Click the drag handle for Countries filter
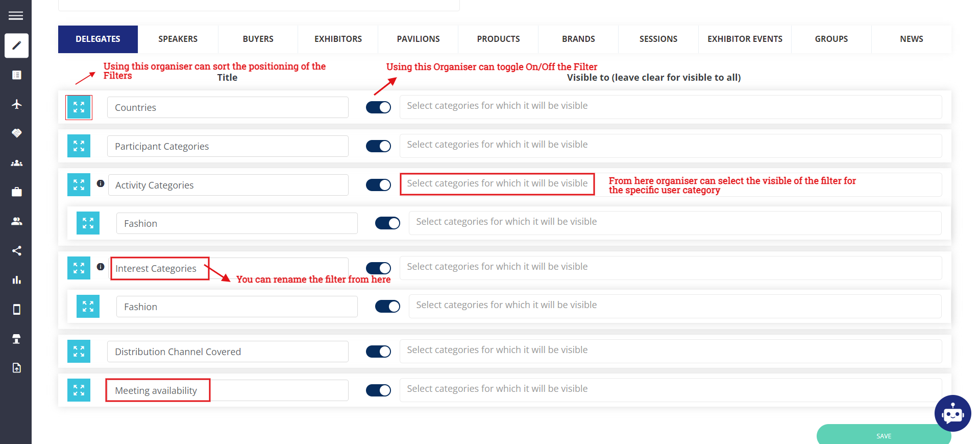The width and height of the screenshot is (980, 444). (79, 107)
